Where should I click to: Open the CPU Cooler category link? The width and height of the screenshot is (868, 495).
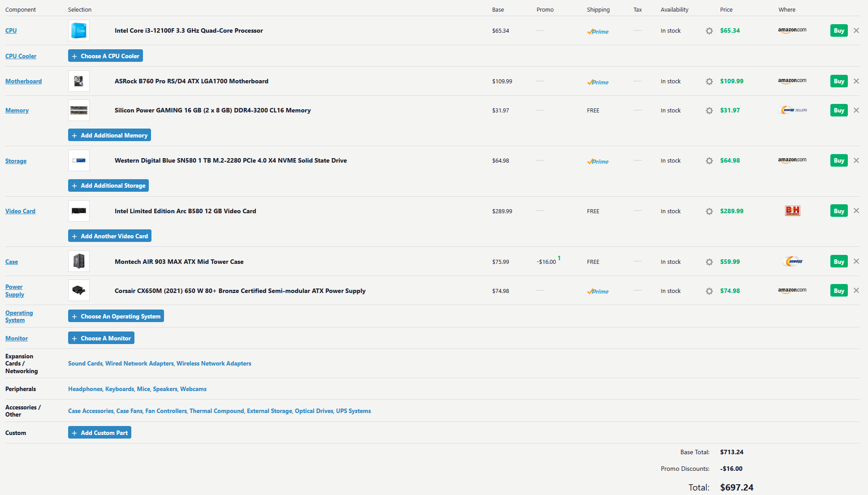click(21, 56)
